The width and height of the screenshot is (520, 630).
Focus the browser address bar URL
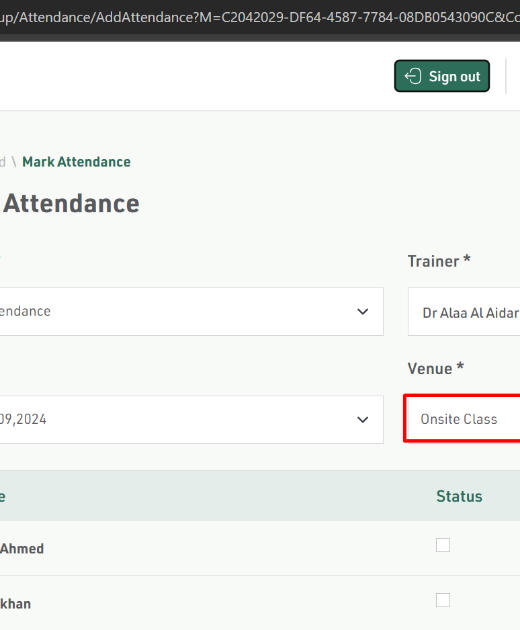tap(260, 17)
